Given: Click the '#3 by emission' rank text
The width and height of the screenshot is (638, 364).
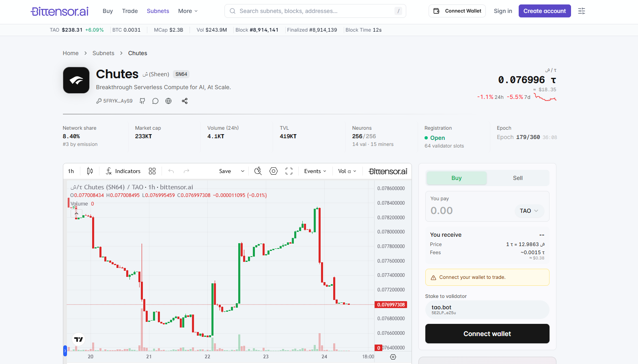Looking at the screenshot, I should coord(80,144).
